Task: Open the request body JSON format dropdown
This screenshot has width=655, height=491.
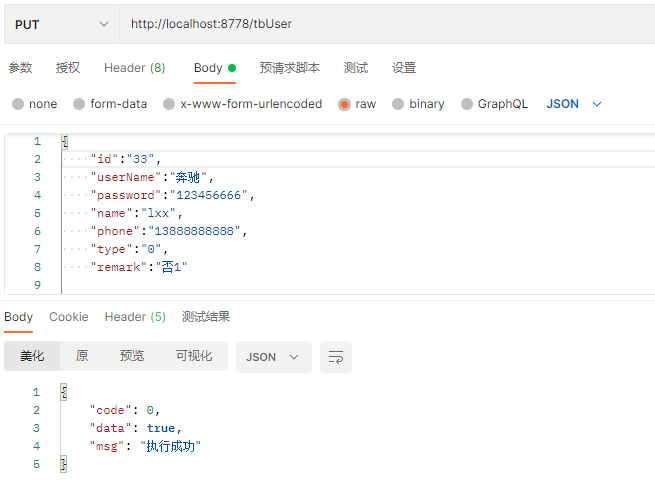Action: (x=574, y=104)
